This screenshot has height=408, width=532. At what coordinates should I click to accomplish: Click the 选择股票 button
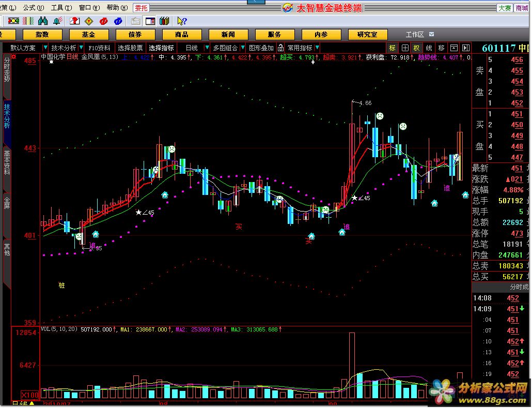pyautogui.click(x=130, y=48)
